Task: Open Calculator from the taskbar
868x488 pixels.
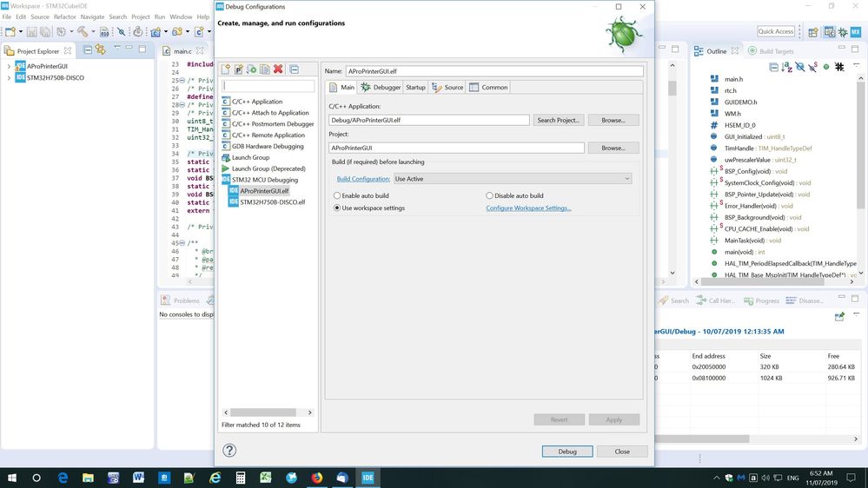Action: tap(241, 478)
